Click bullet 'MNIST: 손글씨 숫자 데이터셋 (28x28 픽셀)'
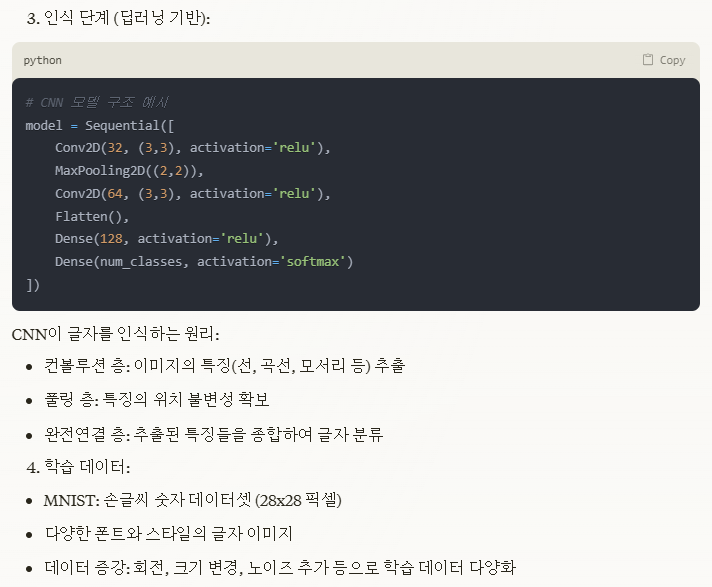 (x=193, y=501)
